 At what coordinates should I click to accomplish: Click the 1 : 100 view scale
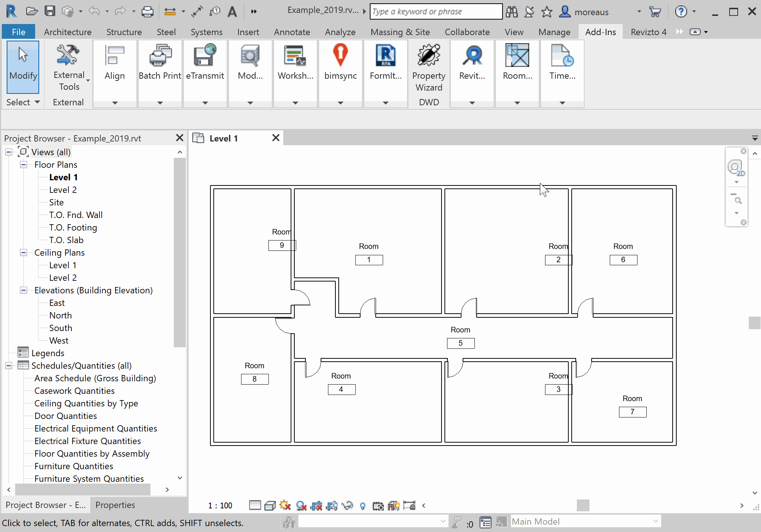click(220, 505)
